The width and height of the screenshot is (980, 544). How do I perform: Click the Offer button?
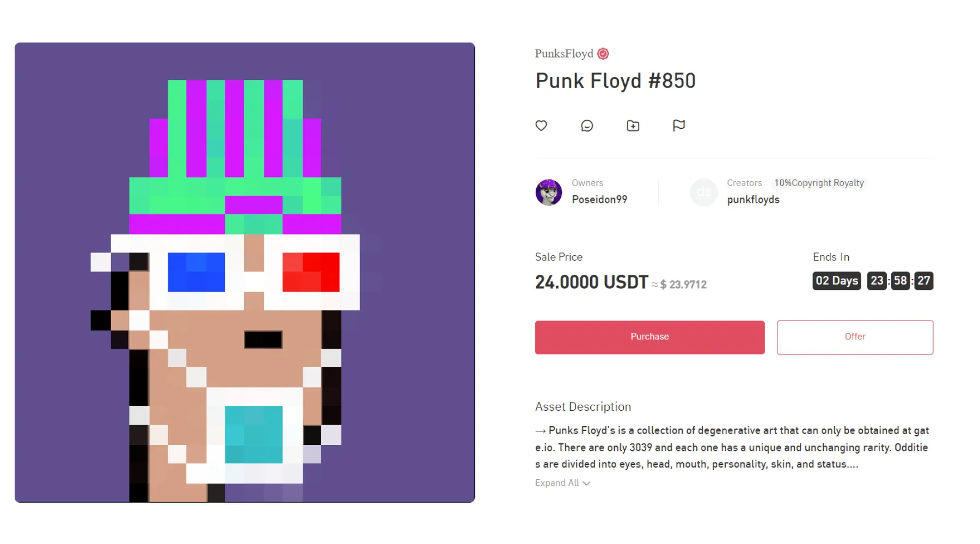[855, 337]
